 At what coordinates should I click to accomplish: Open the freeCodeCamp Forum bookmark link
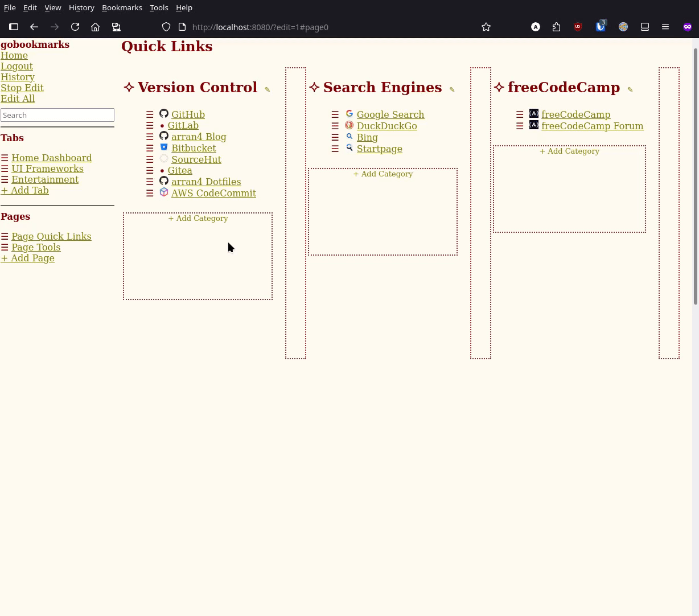[592, 126]
